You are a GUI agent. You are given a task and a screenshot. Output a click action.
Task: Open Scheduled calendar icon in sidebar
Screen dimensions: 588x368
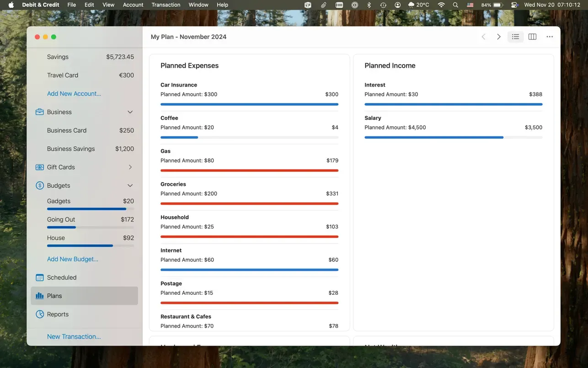(x=40, y=277)
